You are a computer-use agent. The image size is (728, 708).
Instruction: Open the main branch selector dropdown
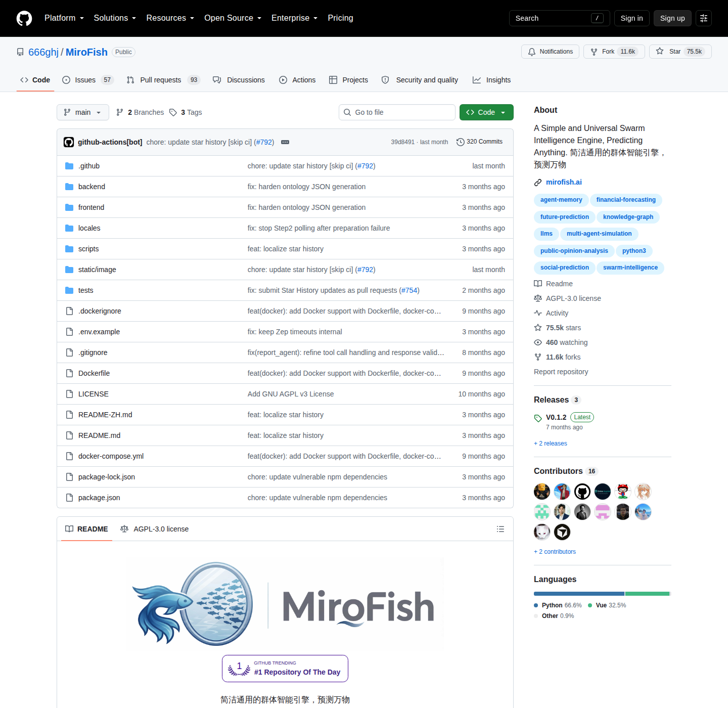tap(83, 112)
